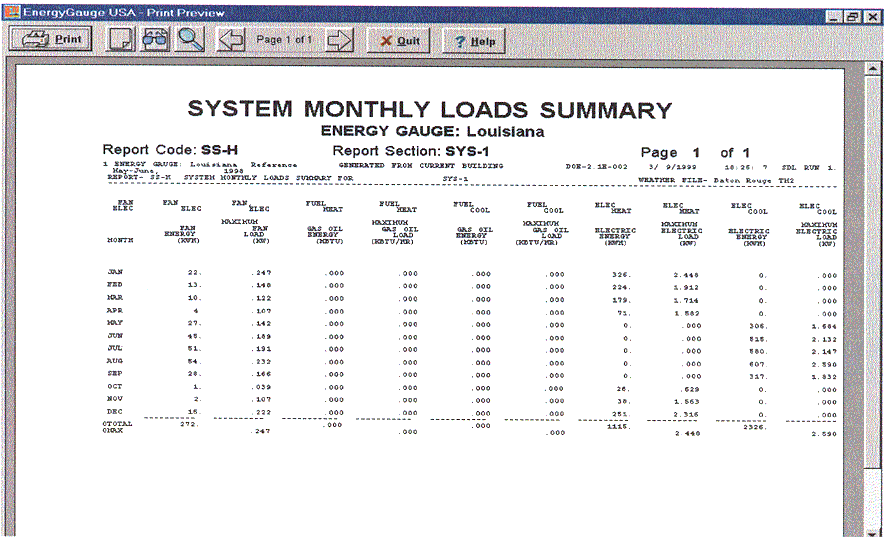Minimize the Print Preview window

(834, 17)
